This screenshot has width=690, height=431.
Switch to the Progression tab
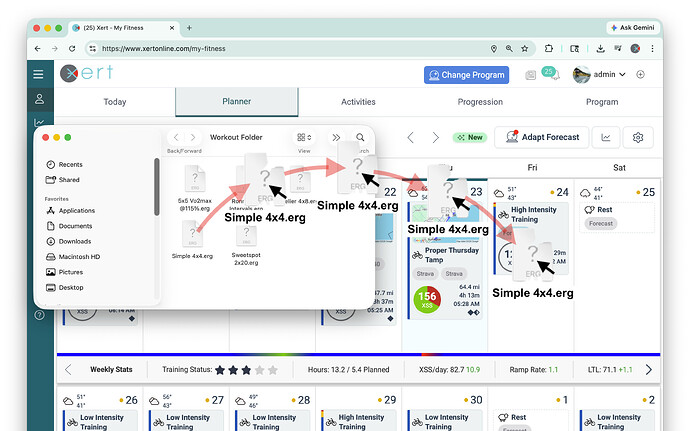click(480, 102)
